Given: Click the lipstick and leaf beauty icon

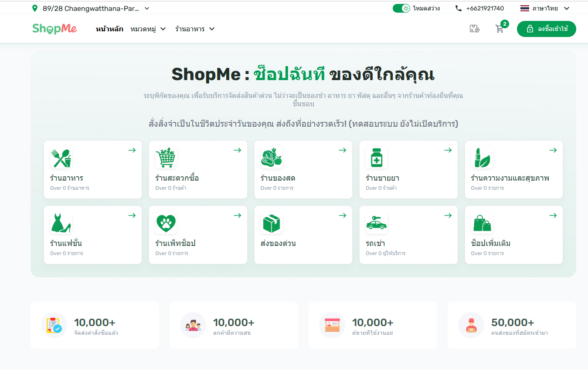Looking at the screenshot, I should 482,158.
